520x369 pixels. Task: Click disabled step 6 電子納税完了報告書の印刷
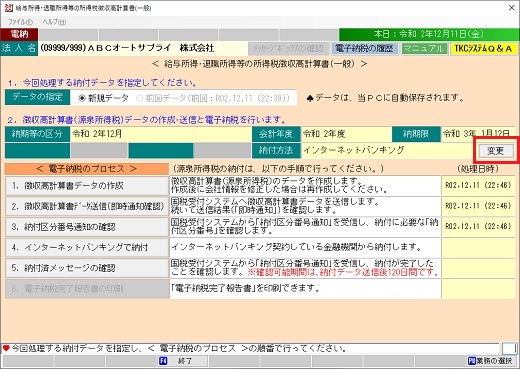(87, 289)
